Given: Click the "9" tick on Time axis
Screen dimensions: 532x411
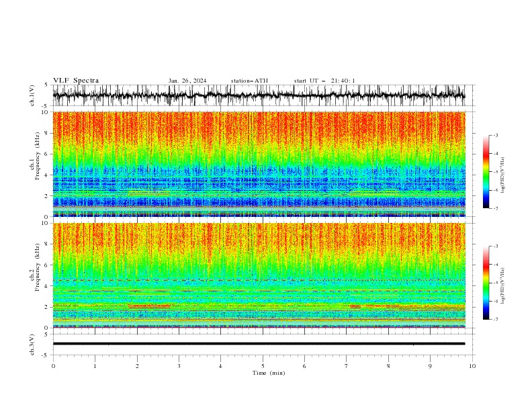Looking at the screenshot, I should click(x=430, y=366).
